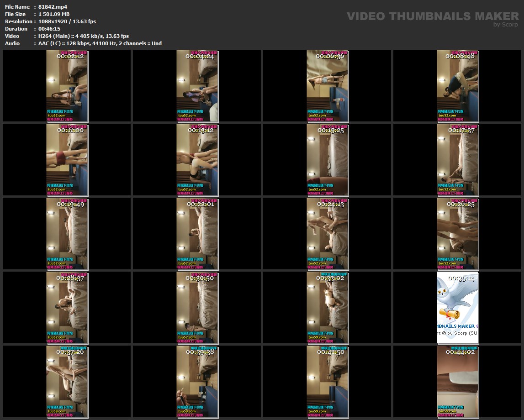Select the 00:37:26 thumbnail
Screen dimensions: 524x420
pos(67,382)
